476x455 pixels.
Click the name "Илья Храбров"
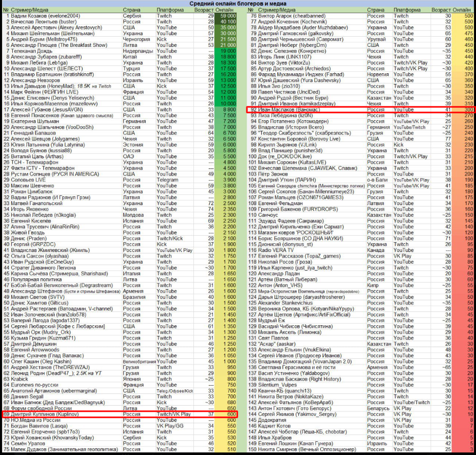tap(275, 437)
